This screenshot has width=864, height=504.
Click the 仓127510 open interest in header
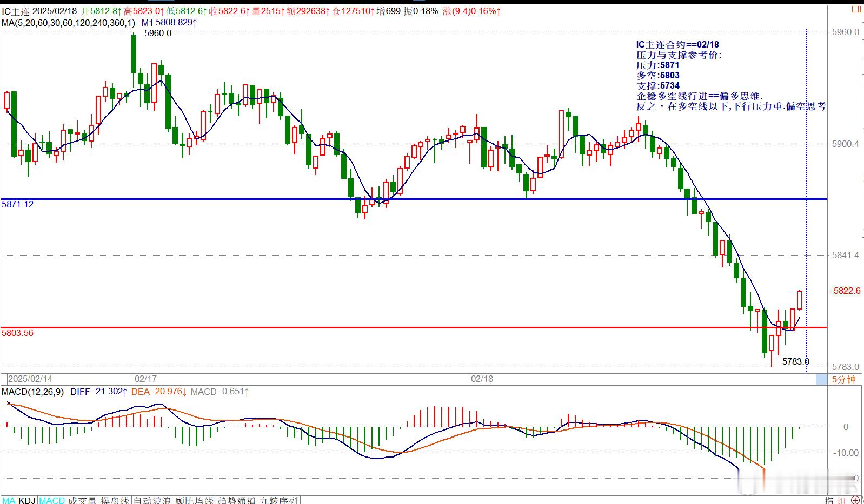tap(352, 11)
